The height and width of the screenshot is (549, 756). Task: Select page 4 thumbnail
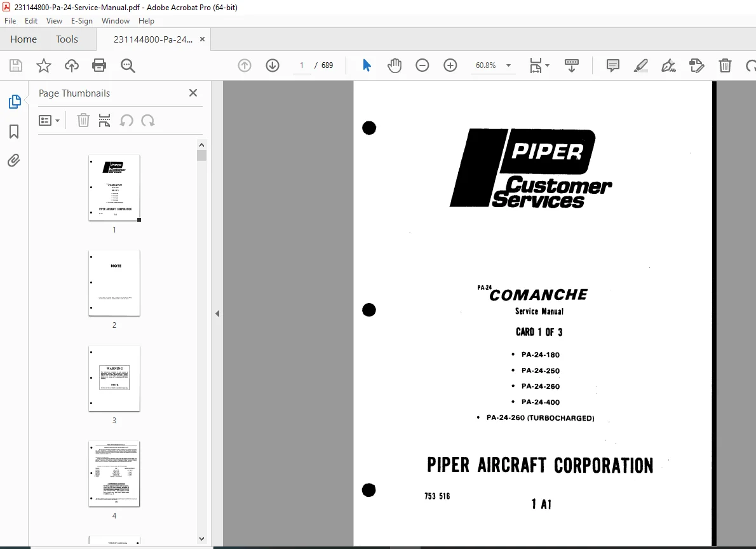114,474
